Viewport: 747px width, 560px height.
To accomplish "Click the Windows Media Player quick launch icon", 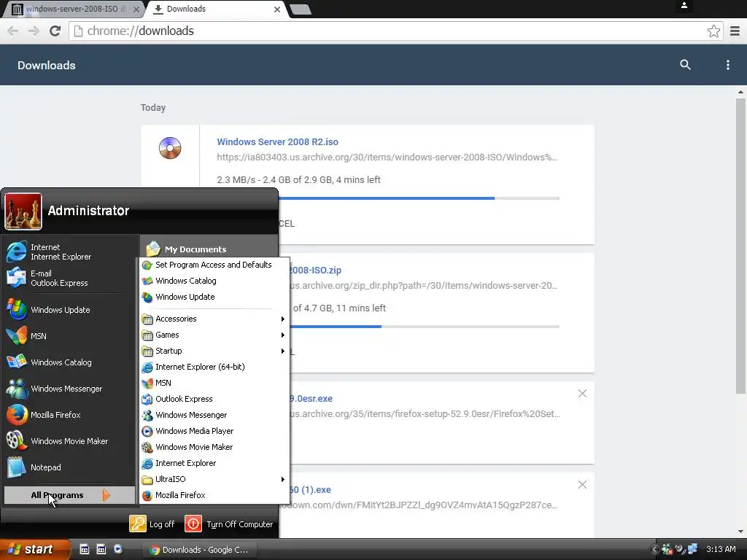I will click(118, 549).
